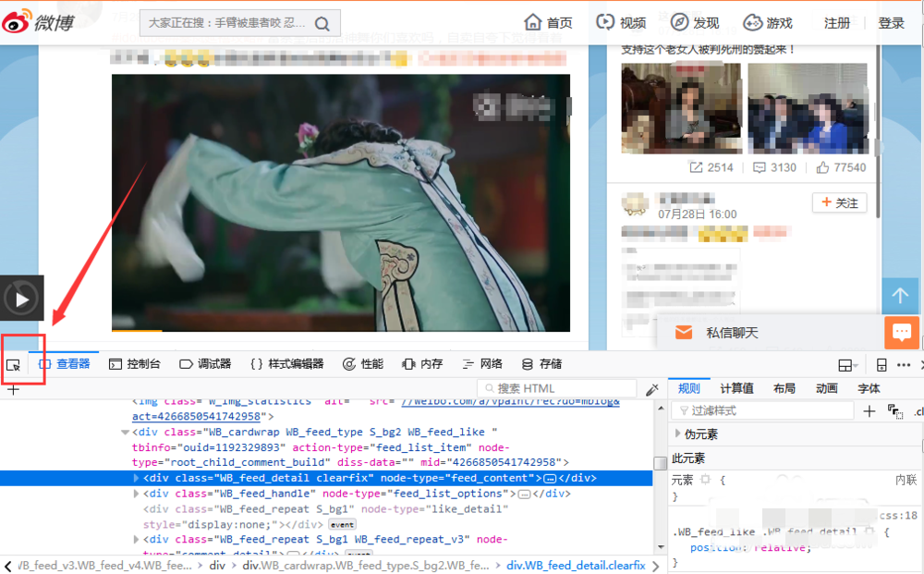Click the orange back-to-top arrow icon
This screenshot has width=924, height=574.
(900, 295)
